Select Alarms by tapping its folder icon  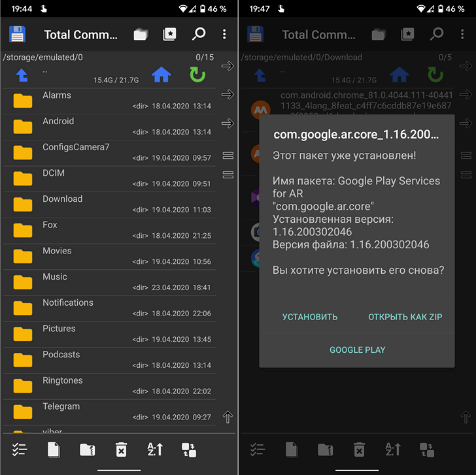click(23, 101)
